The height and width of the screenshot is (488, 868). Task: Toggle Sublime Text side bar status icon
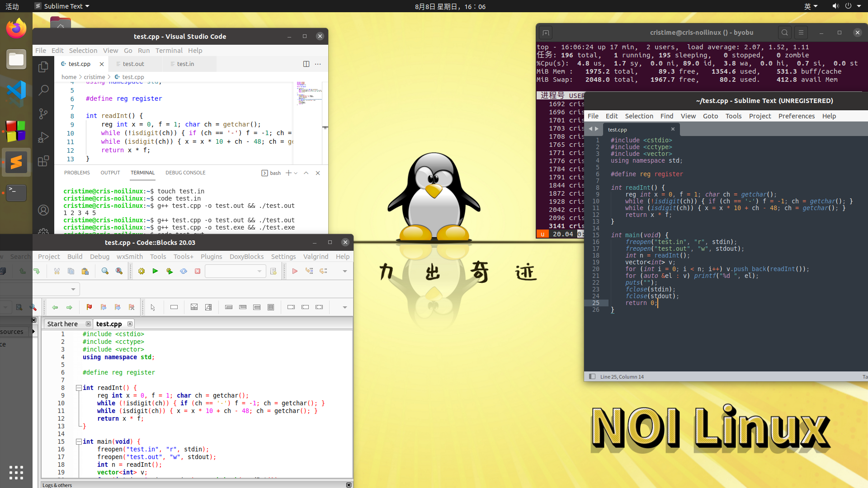[x=592, y=376]
